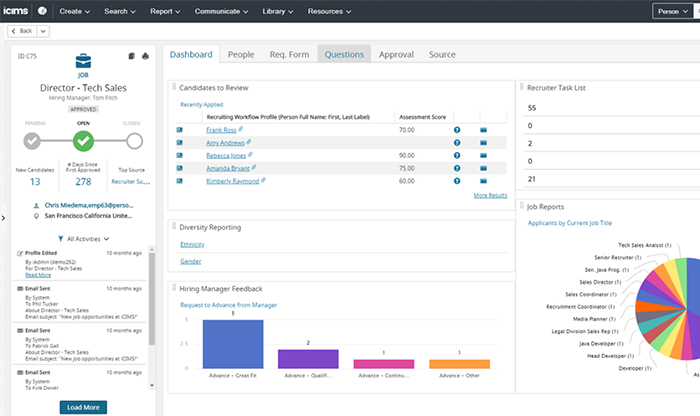Click the folder icon in Rebecca Jones row
Viewport: 700px width, 416px height.
pos(482,156)
